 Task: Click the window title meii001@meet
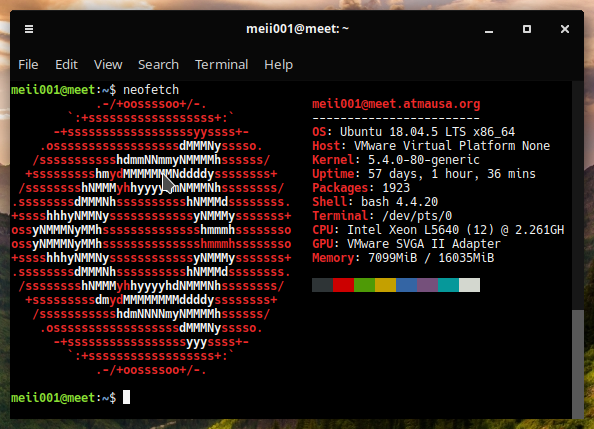tap(297, 29)
